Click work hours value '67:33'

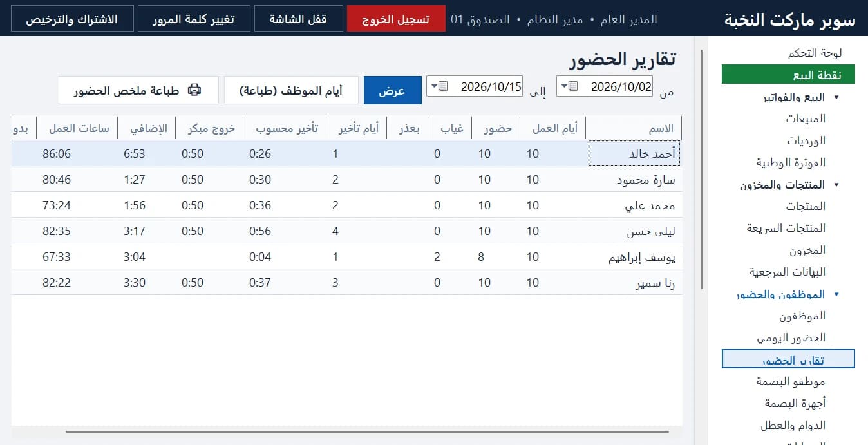point(57,257)
